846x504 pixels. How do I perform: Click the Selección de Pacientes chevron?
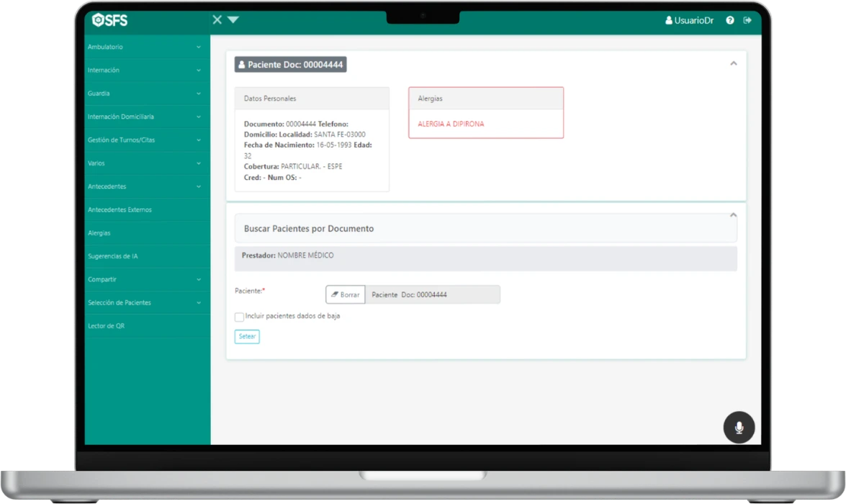pyautogui.click(x=199, y=302)
